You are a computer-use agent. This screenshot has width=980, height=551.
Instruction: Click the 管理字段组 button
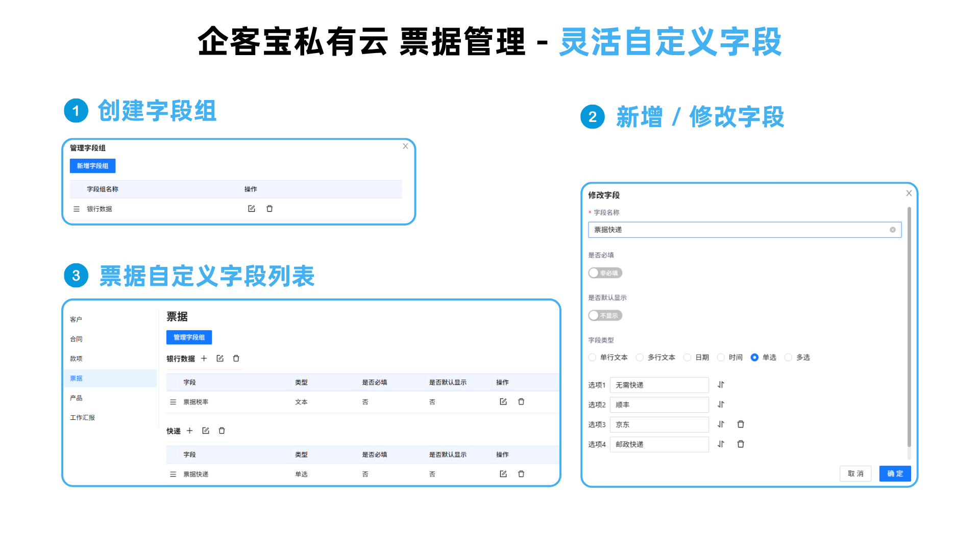pyautogui.click(x=189, y=337)
